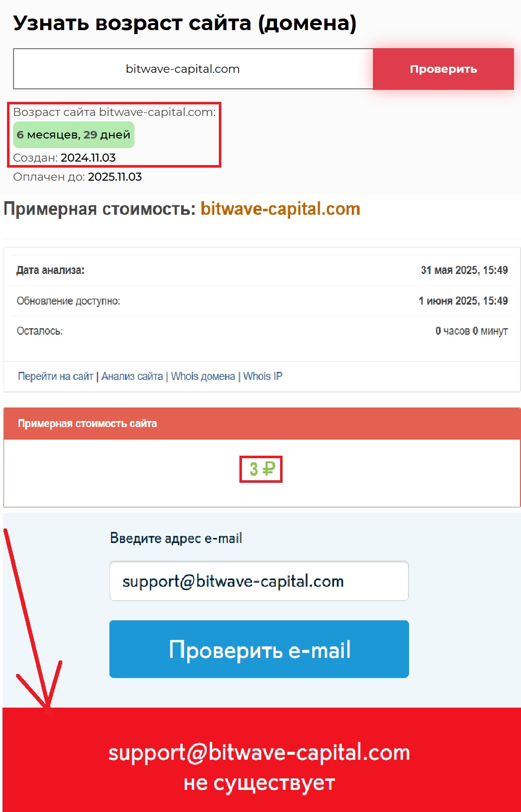Screen dimensions: 521x812
Task: Click the Примерная стоимость сайта red header
Action: (262, 424)
